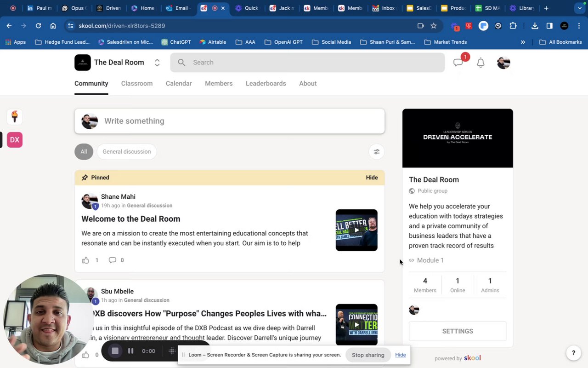This screenshot has height=368, width=588.
Task: Open the new browser tab plus button
Action: pos(546,8)
